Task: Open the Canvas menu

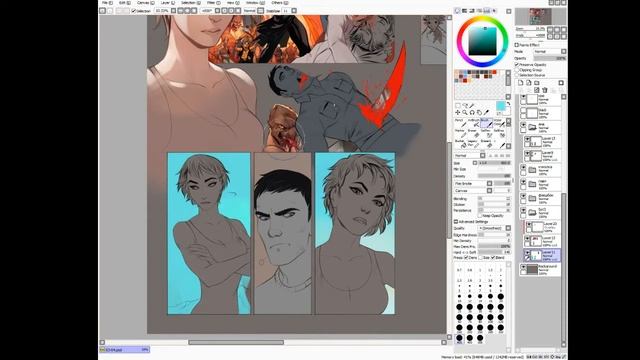Action: (146, 2)
